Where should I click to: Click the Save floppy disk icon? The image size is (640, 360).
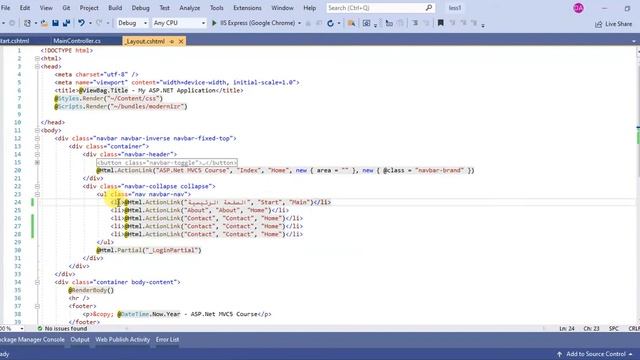56,23
